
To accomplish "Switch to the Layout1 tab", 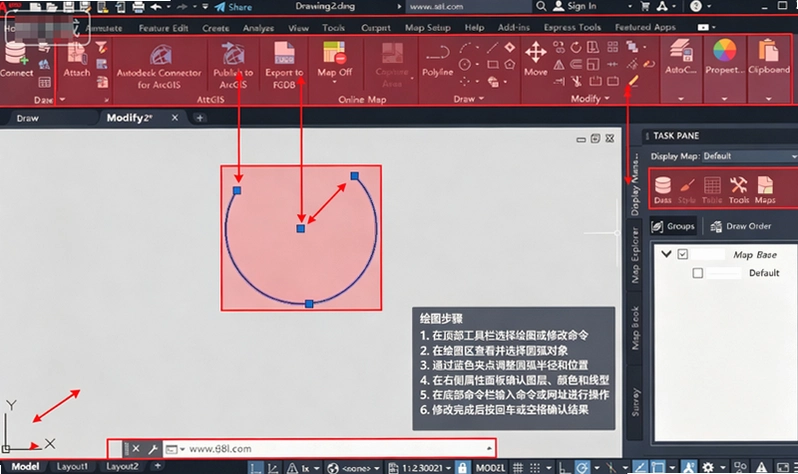I will pos(72,466).
